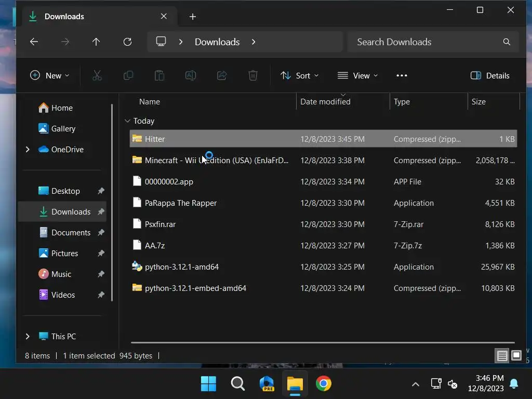Image resolution: width=532 pixels, height=399 pixels.
Task: Click chevron before Downloads in address bar
Action: [x=181, y=42]
